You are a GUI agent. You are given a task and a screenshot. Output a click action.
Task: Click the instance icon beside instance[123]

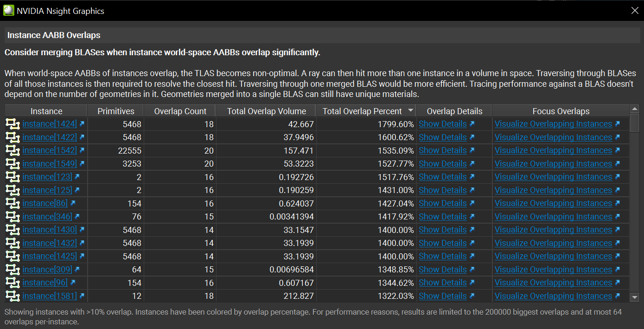point(12,176)
